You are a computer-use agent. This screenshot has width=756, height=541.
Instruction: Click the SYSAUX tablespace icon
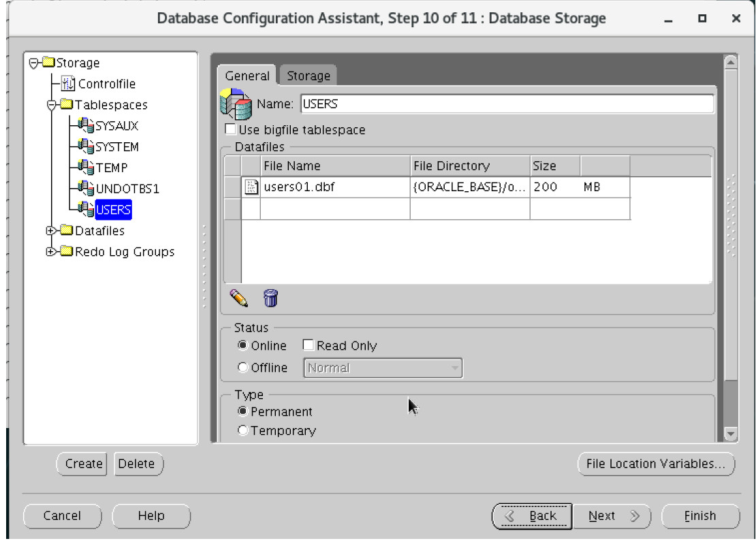[x=85, y=126]
